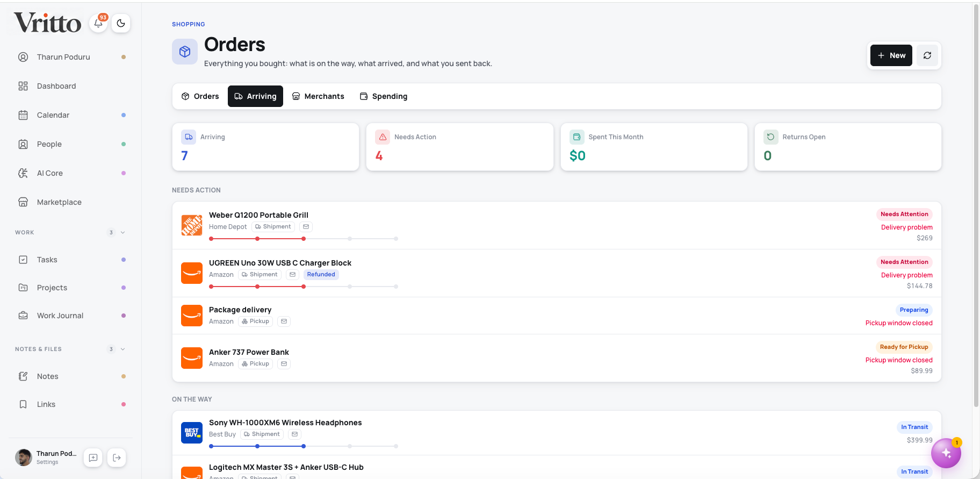Click the Home Depot merchant logo
Viewport: 980px width, 479px height.
[192, 225]
